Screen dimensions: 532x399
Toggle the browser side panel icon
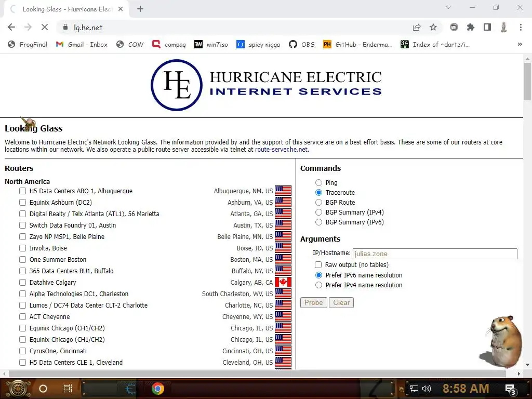[487, 28]
